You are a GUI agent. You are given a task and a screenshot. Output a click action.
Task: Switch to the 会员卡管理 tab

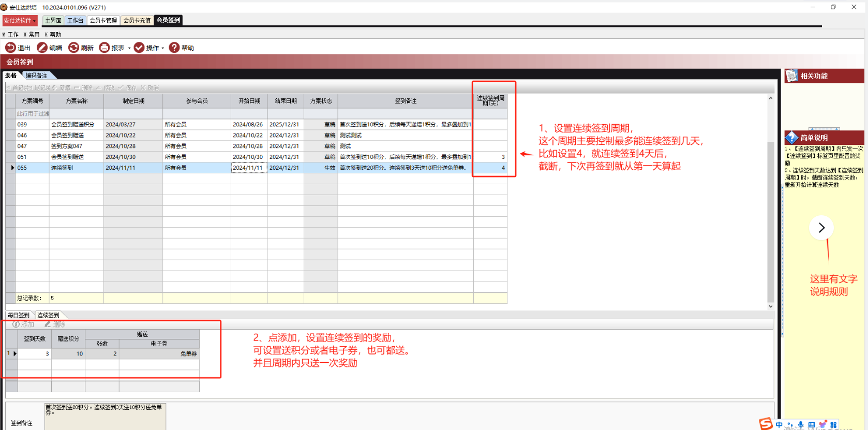point(103,21)
